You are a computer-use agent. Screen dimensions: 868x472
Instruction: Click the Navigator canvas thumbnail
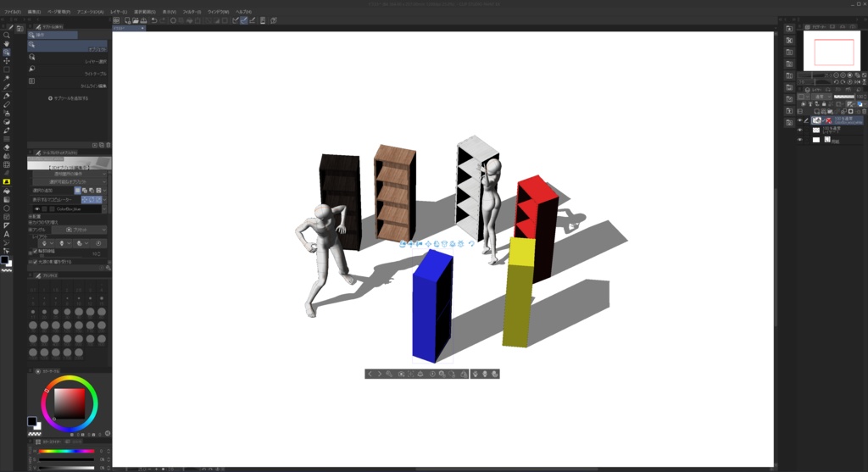(832, 51)
